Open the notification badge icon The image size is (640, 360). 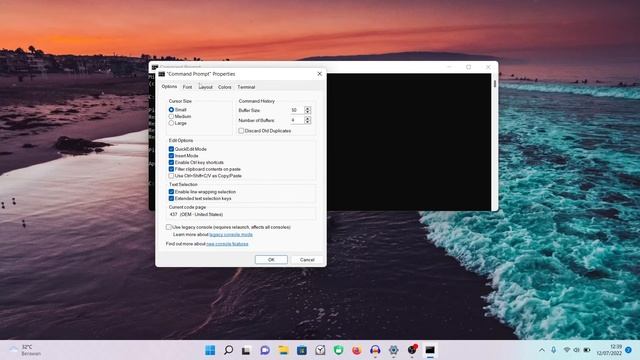pyautogui.click(x=629, y=350)
